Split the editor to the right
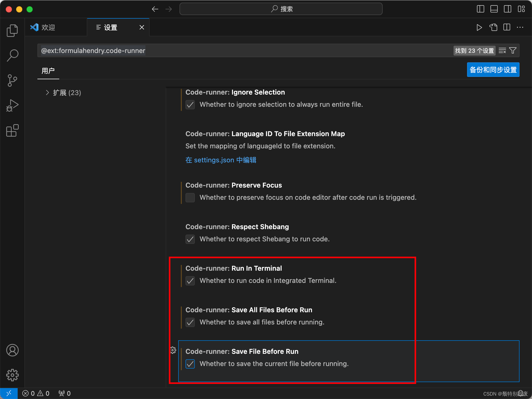 pyautogui.click(x=507, y=27)
